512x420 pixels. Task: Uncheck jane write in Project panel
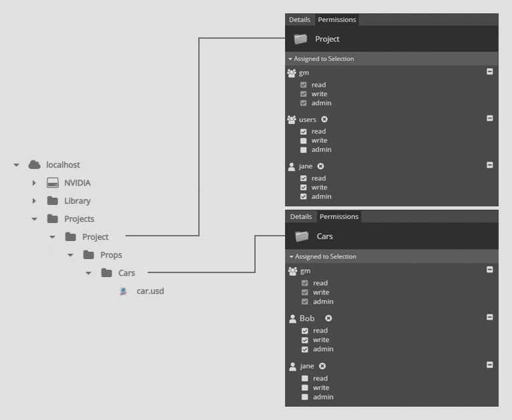click(x=303, y=188)
